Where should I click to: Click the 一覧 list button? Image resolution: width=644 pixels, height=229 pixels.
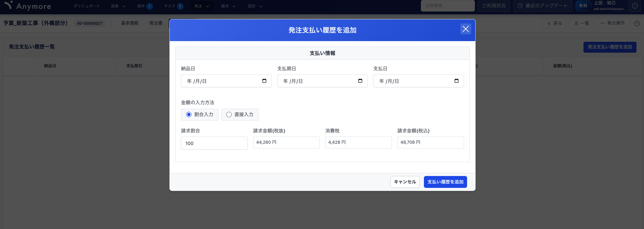coord(581,23)
